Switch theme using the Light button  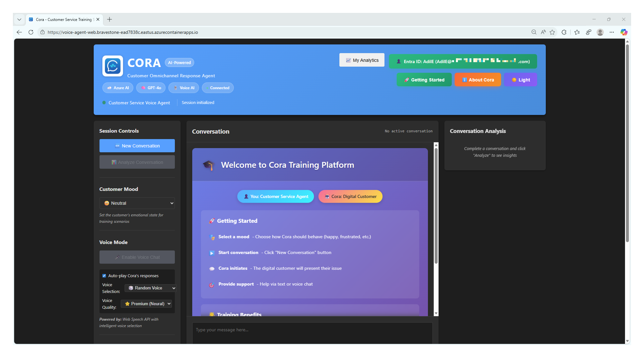[520, 80]
